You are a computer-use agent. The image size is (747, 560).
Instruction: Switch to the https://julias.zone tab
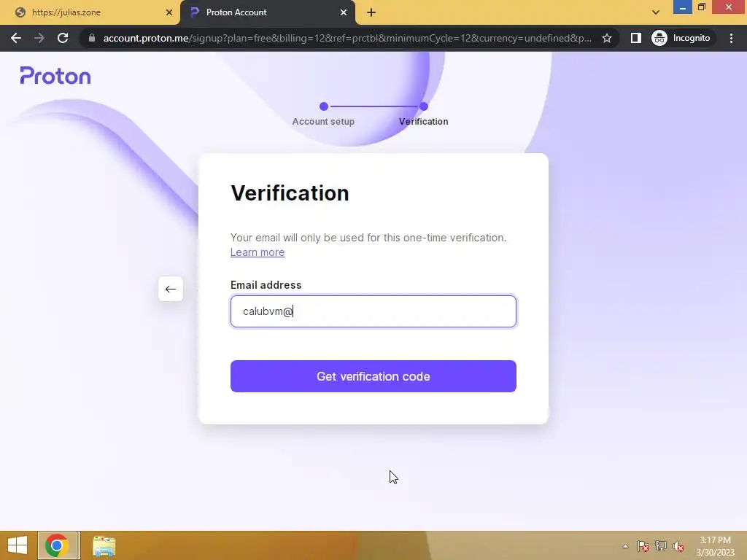pos(90,12)
